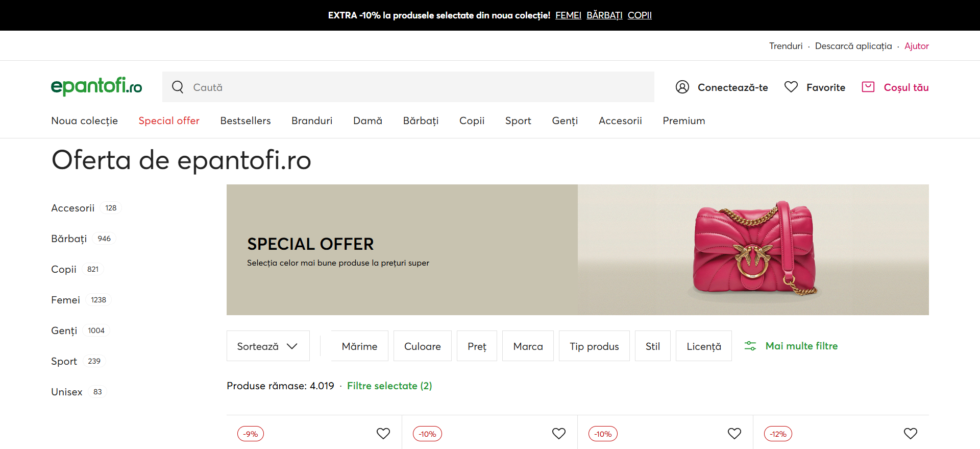Screen dimensions: 980x449
Task: Open the Culoare filter dropdown
Action: pyautogui.click(x=423, y=346)
